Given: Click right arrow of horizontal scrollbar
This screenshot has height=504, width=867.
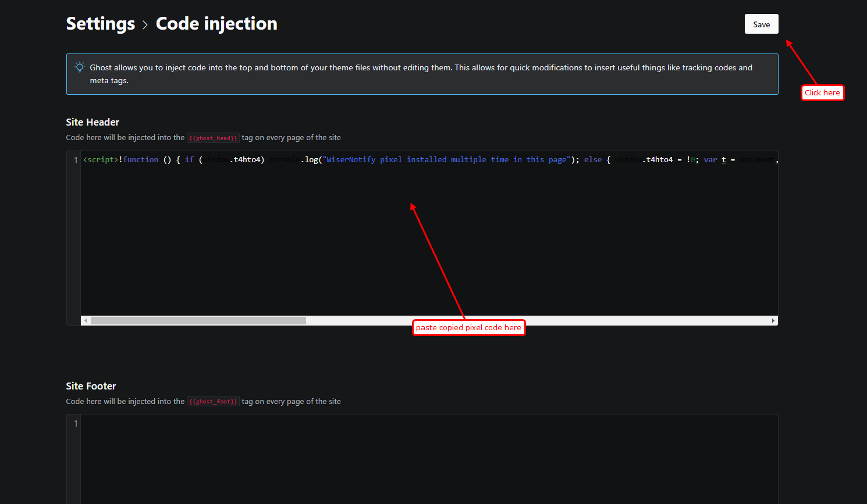Looking at the screenshot, I should click(x=773, y=320).
